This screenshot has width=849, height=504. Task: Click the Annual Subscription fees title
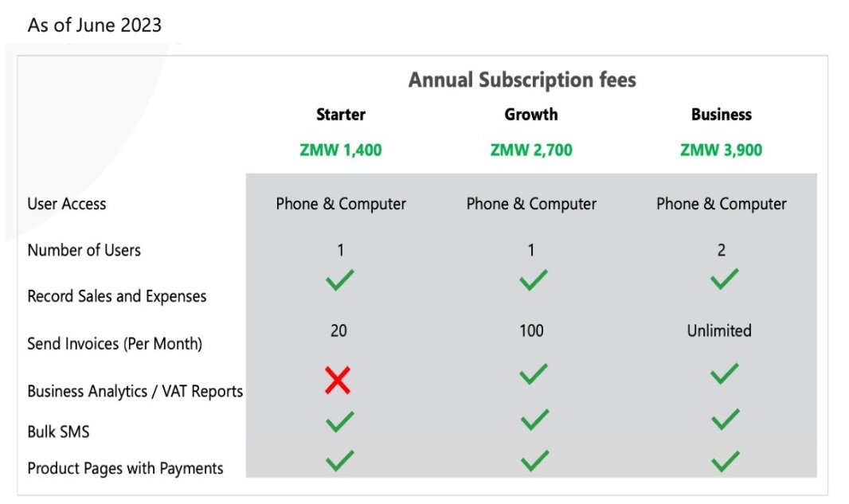522,80
